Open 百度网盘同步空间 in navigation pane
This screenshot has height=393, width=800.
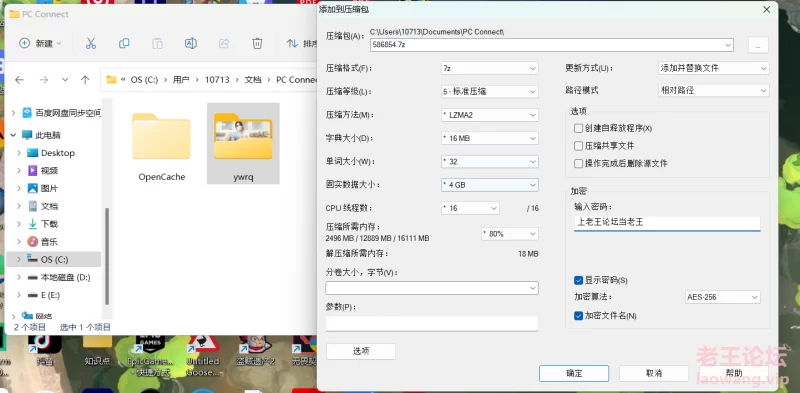click(x=61, y=113)
